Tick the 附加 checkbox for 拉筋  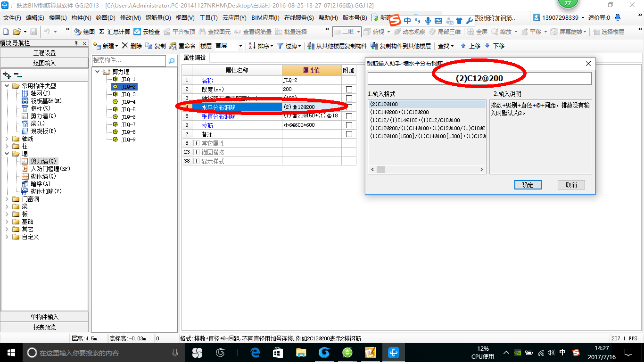pos(349,125)
